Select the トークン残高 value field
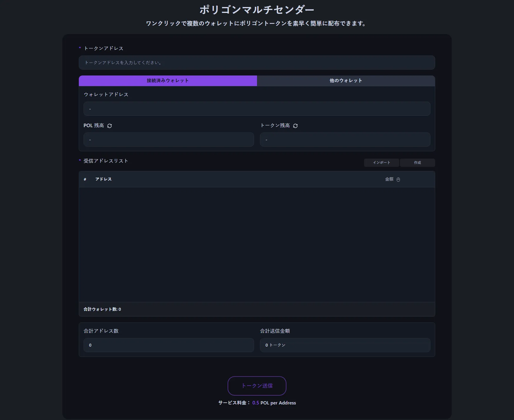 click(345, 140)
